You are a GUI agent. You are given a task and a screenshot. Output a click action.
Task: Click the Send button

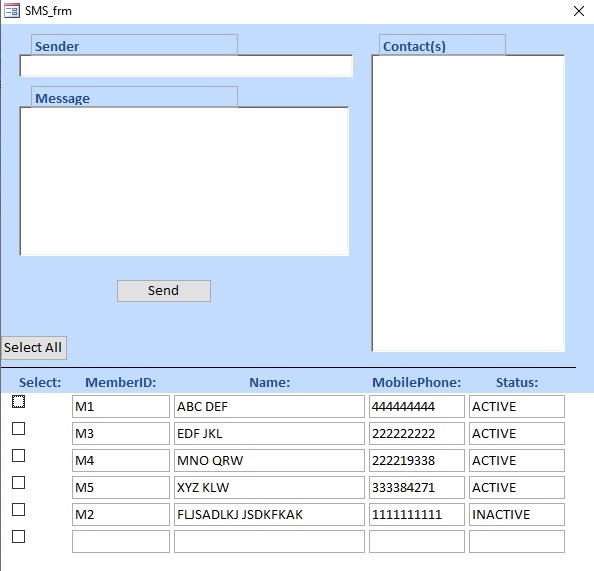tap(164, 291)
